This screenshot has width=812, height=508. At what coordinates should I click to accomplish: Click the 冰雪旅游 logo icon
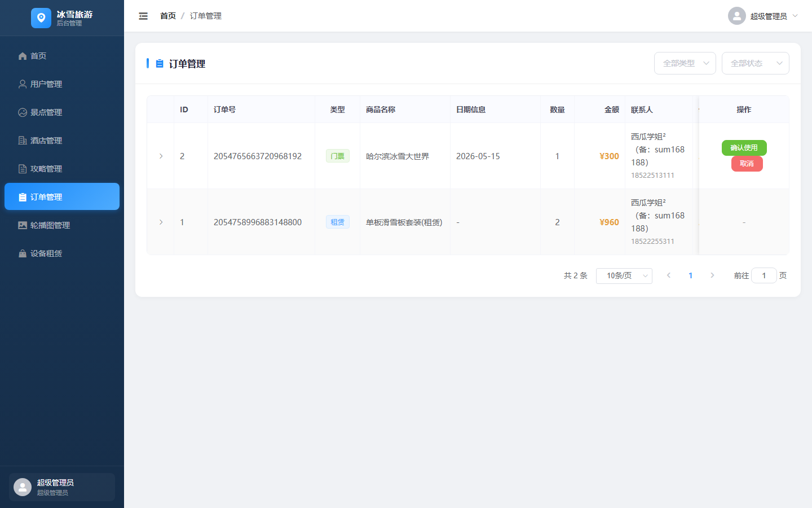click(x=41, y=18)
